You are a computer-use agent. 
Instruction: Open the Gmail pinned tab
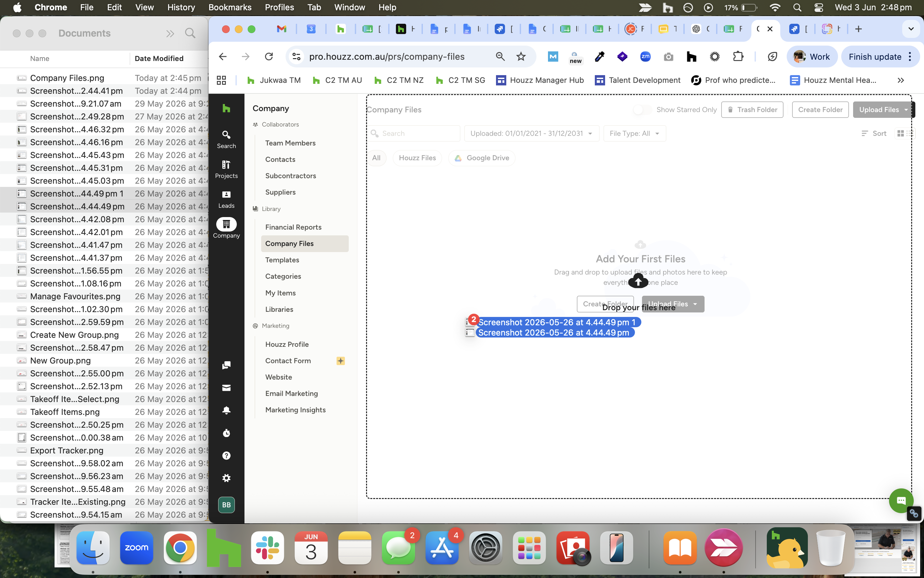(x=281, y=29)
